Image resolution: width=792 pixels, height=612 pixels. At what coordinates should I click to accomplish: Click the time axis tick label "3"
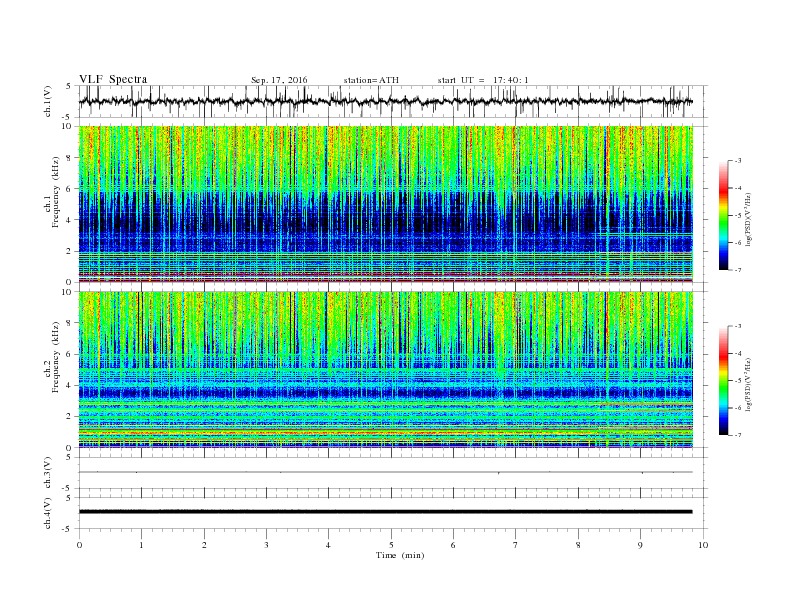[x=266, y=545]
